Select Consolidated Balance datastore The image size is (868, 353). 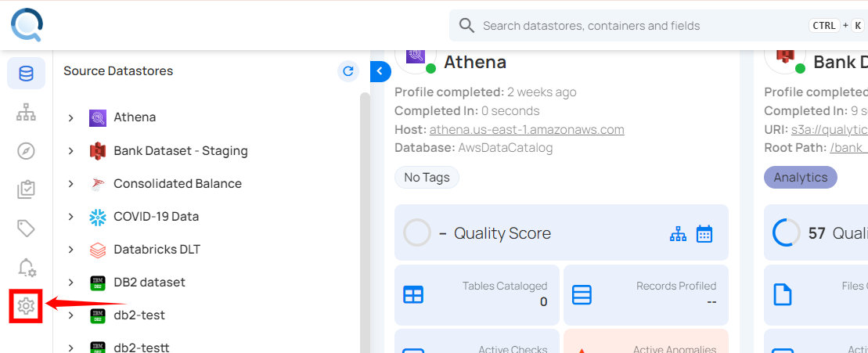[x=177, y=183]
